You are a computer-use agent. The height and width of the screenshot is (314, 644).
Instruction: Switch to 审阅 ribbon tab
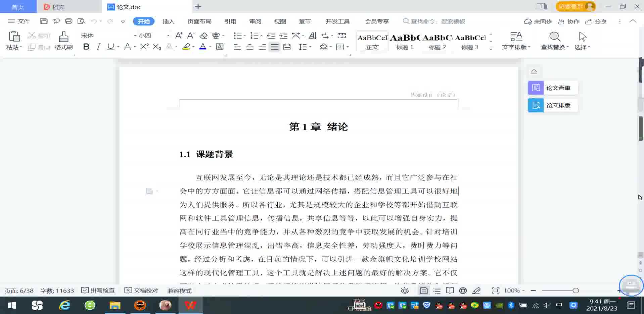255,21
